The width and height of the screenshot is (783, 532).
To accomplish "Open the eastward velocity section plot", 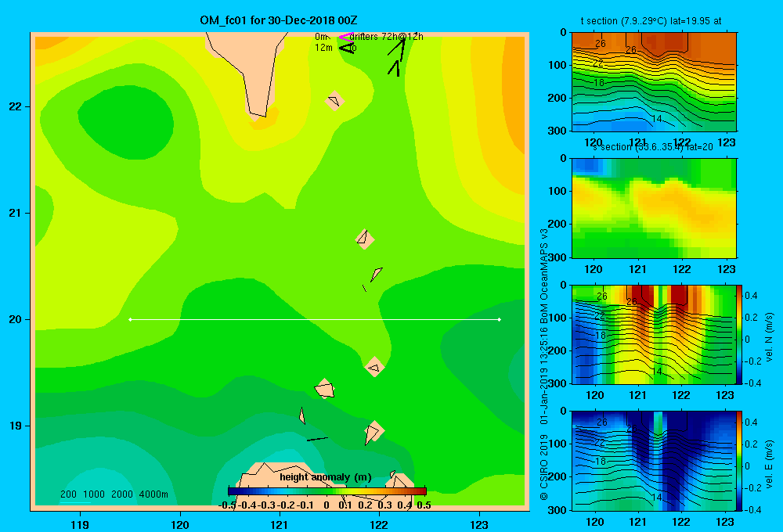I will point(653,461).
